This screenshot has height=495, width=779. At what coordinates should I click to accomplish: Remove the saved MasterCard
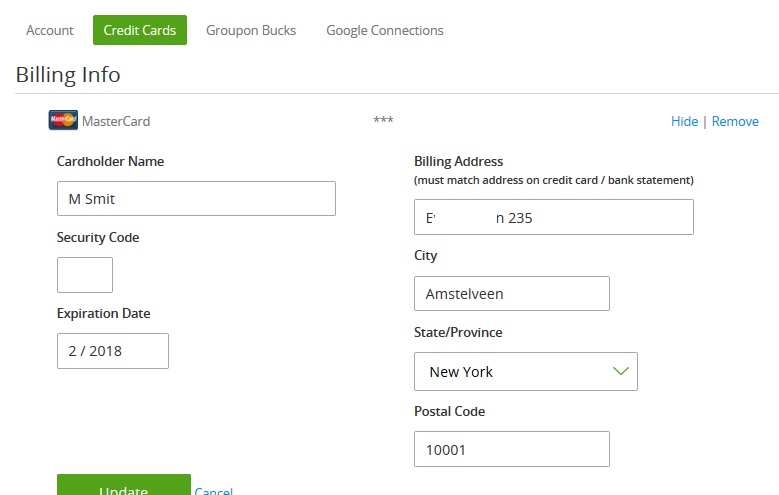coord(735,121)
